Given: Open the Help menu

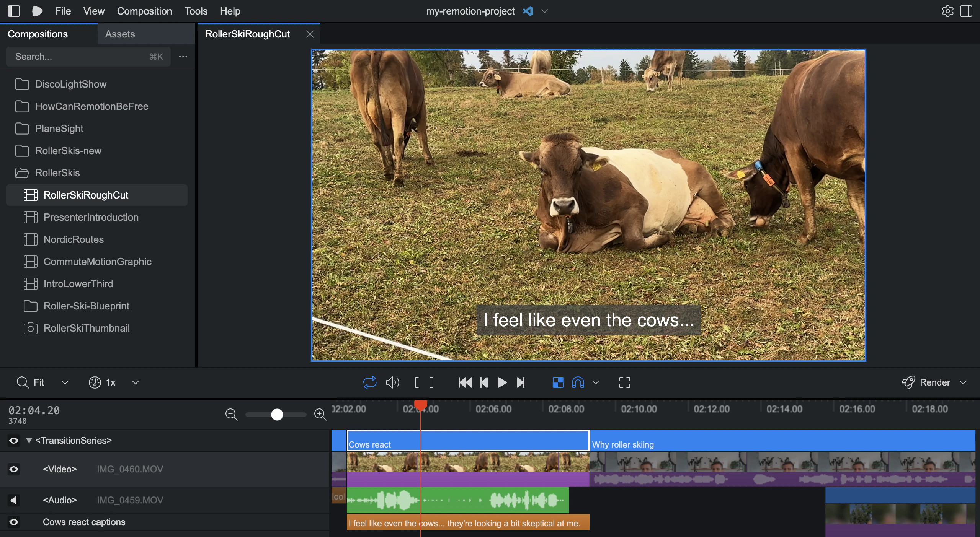Looking at the screenshot, I should pyautogui.click(x=230, y=11).
